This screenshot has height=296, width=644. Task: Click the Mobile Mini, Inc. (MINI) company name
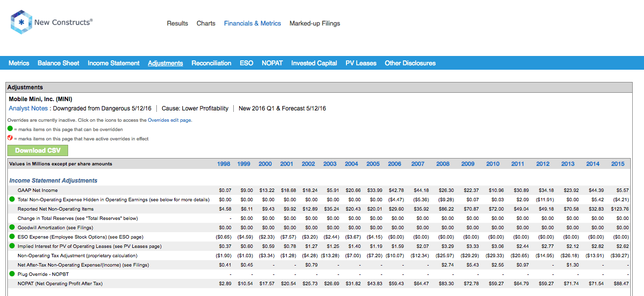tap(40, 99)
